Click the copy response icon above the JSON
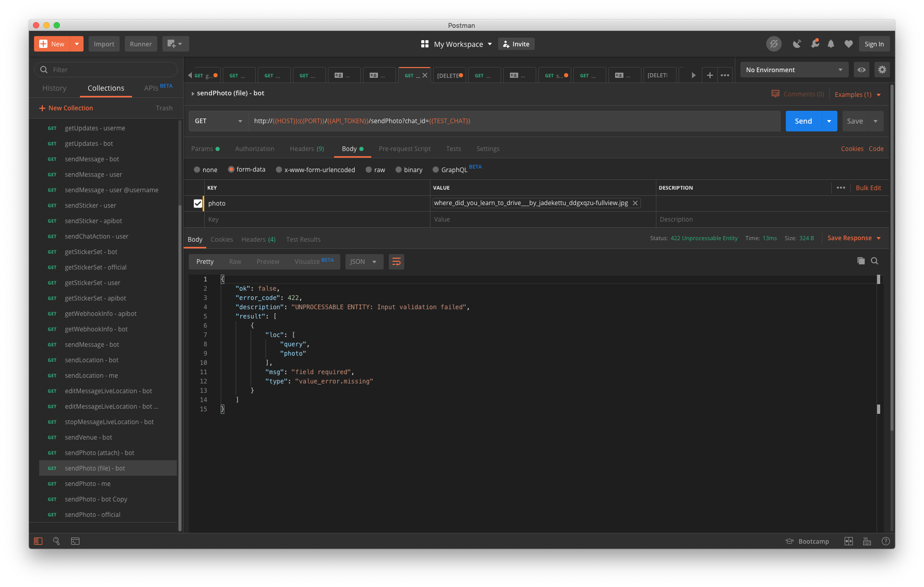Viewport: 924px width, 587px height. (x=861, y=261)
